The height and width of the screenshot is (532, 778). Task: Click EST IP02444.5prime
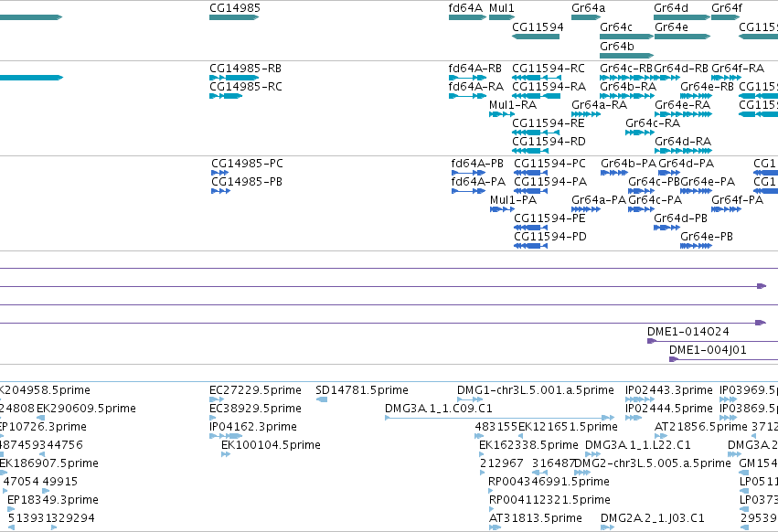pos(634,418)
